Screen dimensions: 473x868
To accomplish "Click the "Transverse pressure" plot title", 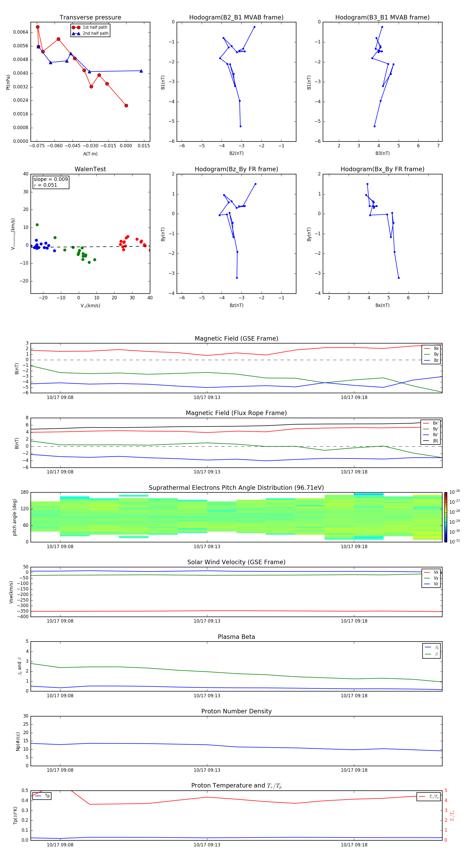I will (x=90, y=18).
